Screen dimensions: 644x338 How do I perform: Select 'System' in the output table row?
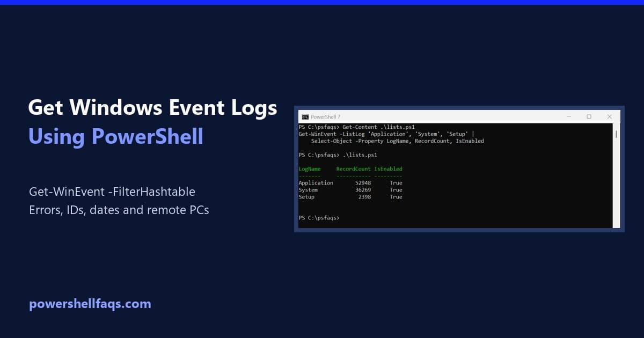pos(308,190)
